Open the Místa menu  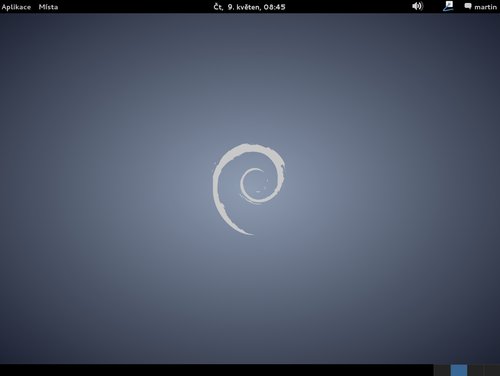48,7
